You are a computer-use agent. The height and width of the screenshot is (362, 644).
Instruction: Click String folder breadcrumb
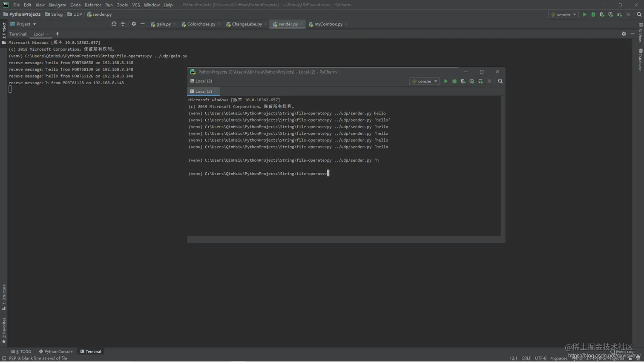(x=54, y=14)
